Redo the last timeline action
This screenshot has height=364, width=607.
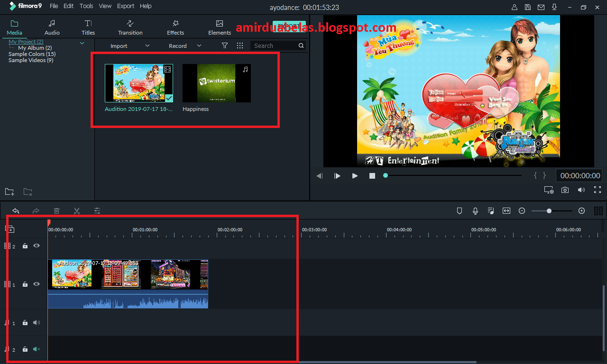coord(36,211)
